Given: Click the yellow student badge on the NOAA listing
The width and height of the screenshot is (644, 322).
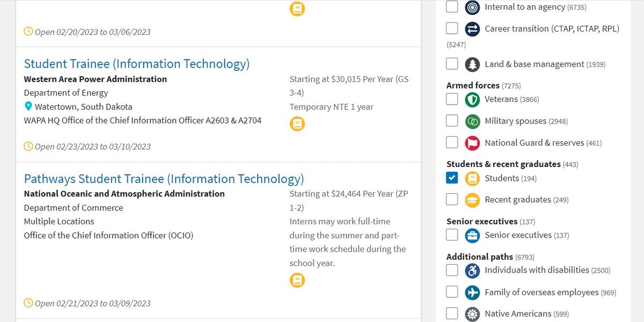Looking at the screenshot, I should (297, 280).
